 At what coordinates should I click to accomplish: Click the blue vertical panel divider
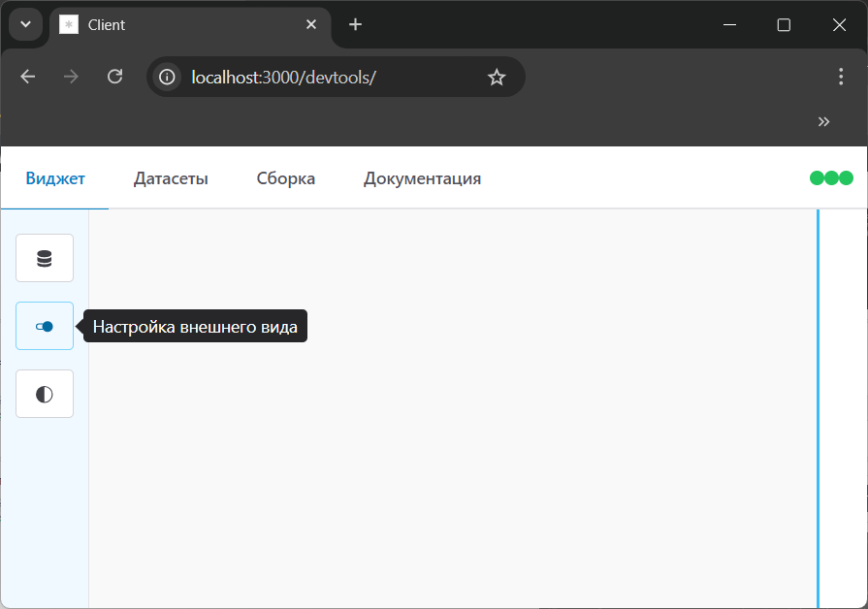(x=818, y=407)
